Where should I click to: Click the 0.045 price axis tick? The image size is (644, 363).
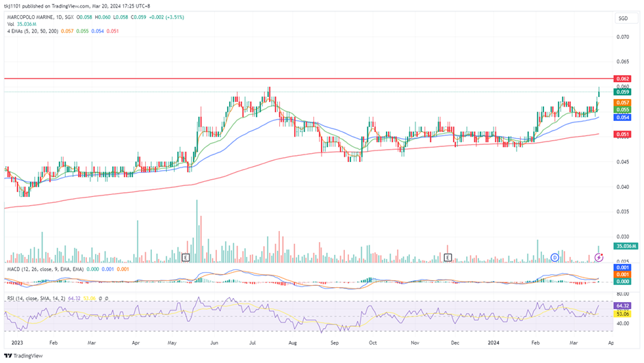(623, 162)
